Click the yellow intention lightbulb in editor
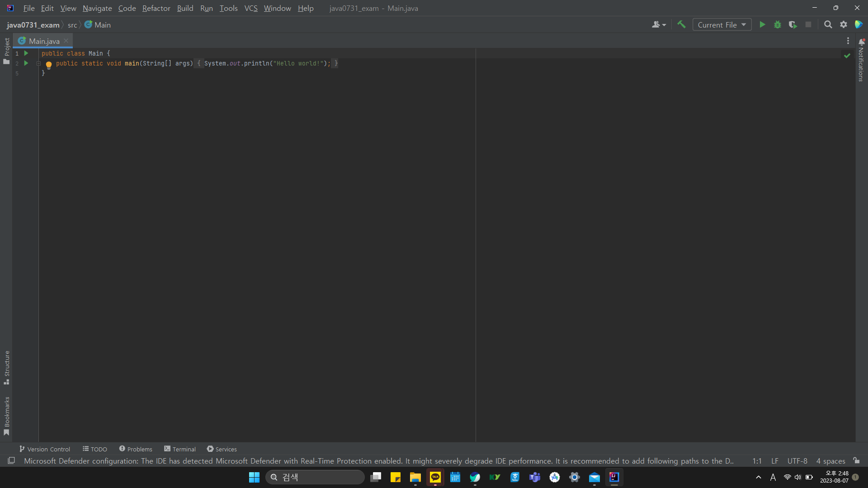Image resolution: width=868 pixels, height=488 pixels. [49, 65]
